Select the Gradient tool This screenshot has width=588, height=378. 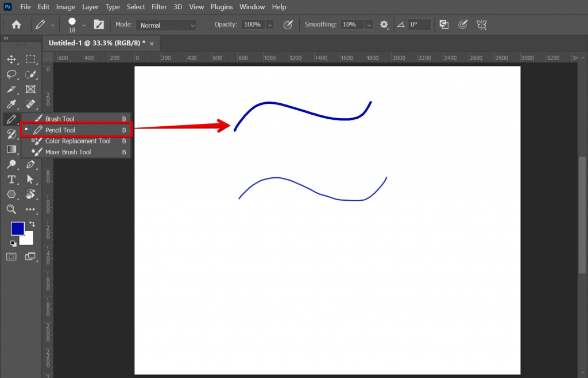point(11,149)
